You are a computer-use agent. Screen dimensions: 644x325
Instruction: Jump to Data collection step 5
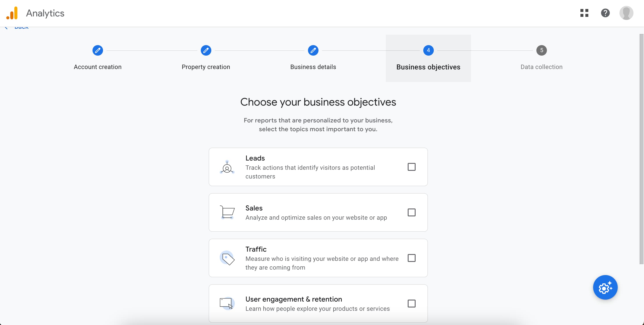point(541,50)
